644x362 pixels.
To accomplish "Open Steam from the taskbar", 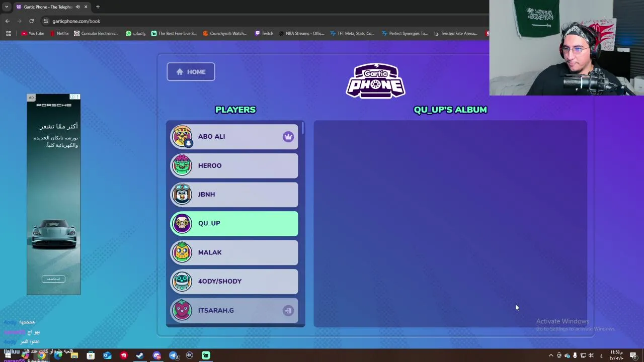I will click(140, 355).
